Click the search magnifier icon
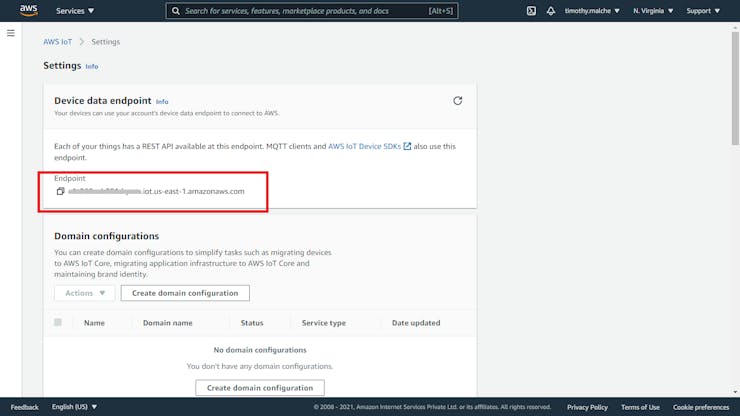This screenshot has width=740, height=416. click(x=176, y=11)
